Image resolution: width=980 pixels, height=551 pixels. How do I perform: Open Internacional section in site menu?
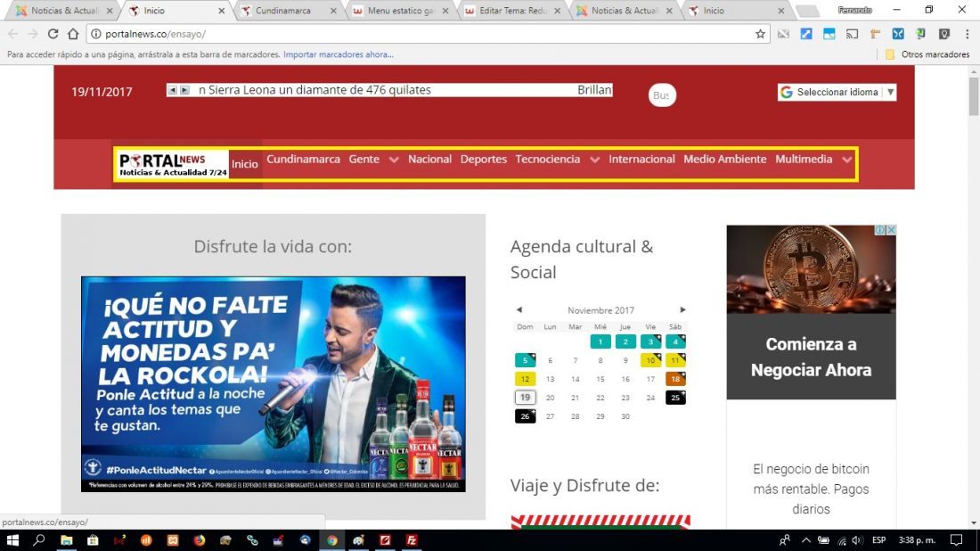tap(641, 159)
